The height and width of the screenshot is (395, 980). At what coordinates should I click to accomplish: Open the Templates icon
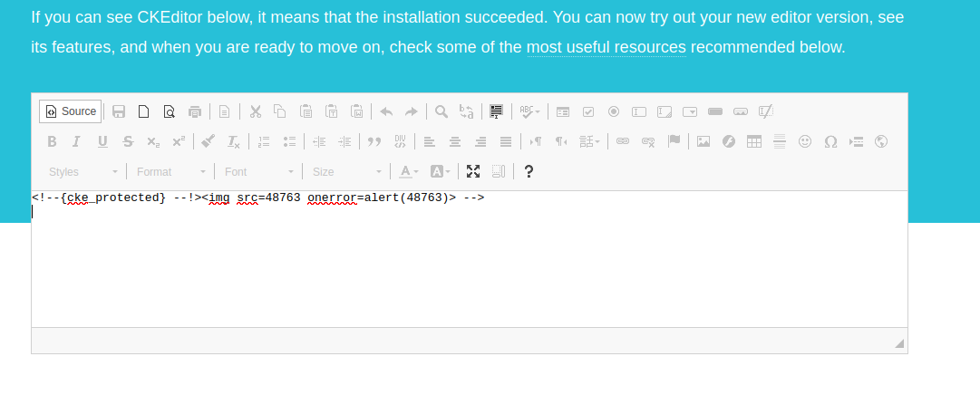tap(224, 111)
